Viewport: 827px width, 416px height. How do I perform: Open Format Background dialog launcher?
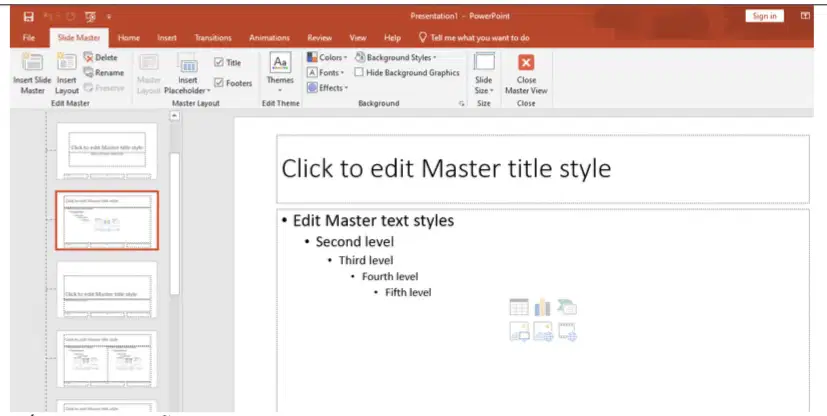(x=461, y=104)
